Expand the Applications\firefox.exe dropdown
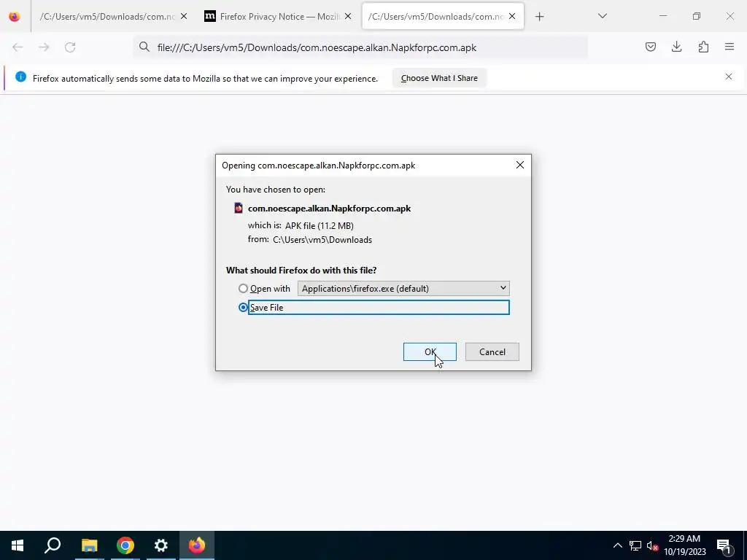 point(403,288)
